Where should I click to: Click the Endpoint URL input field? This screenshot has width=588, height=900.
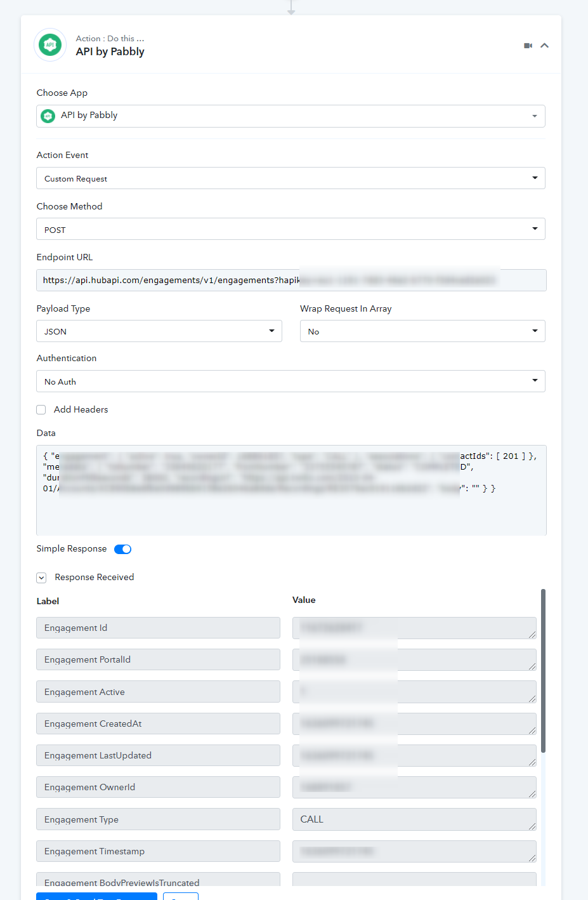291,280
